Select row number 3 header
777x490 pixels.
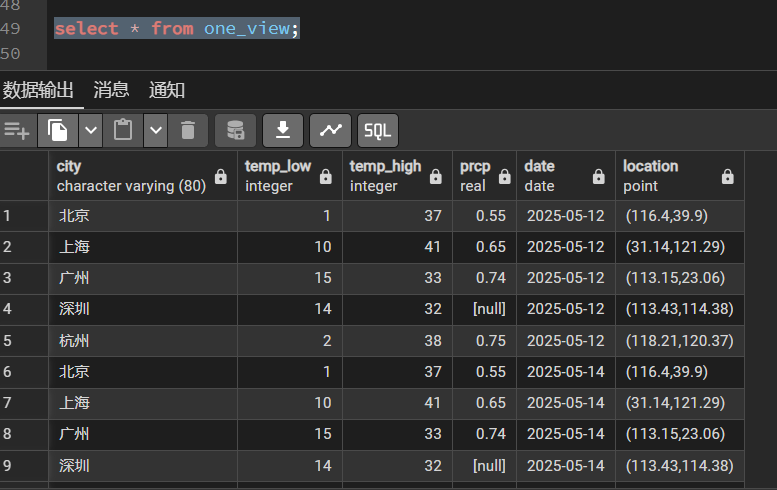point(24,278)
